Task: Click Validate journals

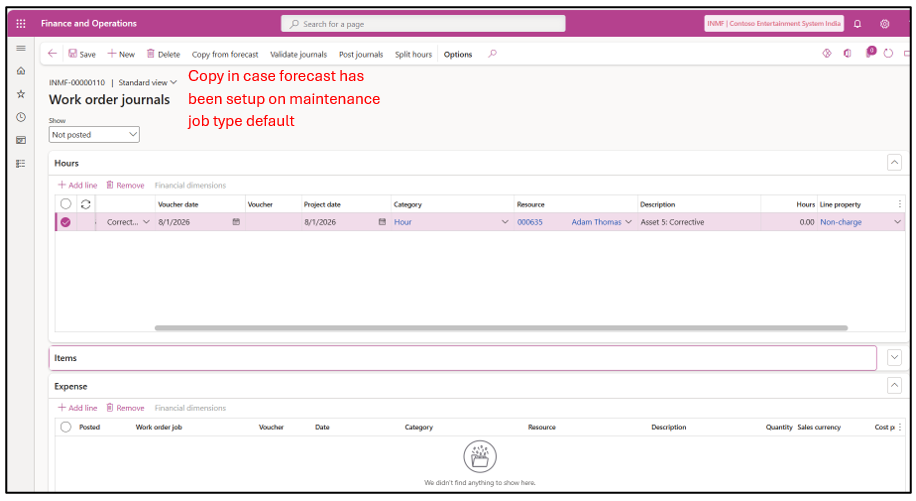Action: point(299,54)
